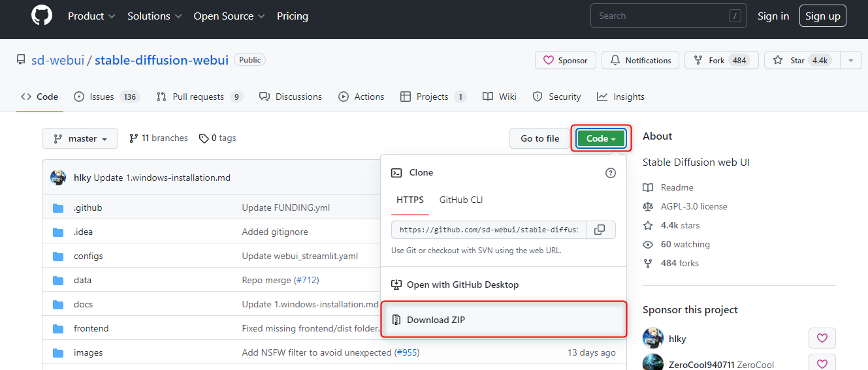Open the star lists dropdown arrow
Viewport: 868px width, 370px height.
coord(850,61)
